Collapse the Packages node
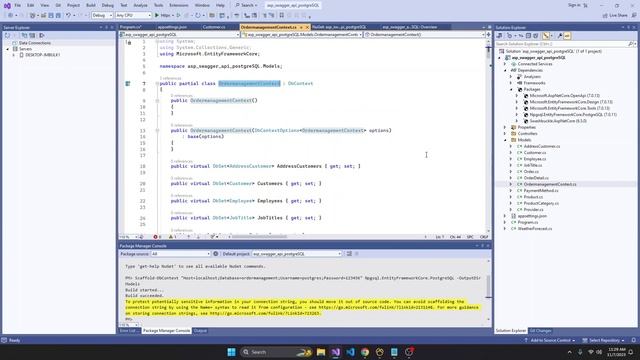 (x=511, y=89)
